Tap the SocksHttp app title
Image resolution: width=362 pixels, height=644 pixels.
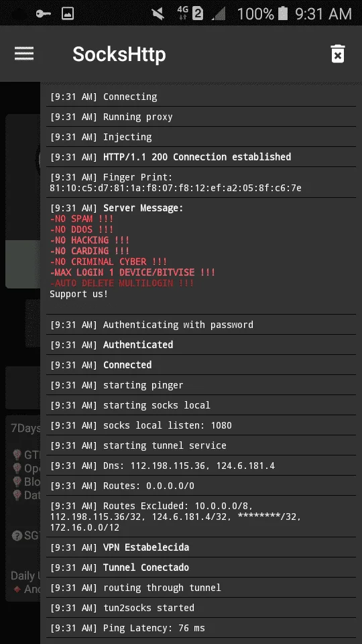[x=119, y=54]
